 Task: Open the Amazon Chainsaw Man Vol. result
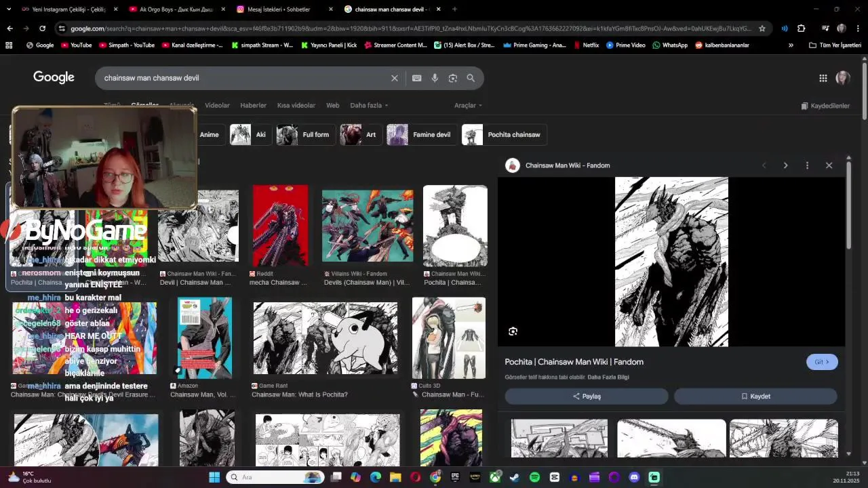[x=204, y=338]
